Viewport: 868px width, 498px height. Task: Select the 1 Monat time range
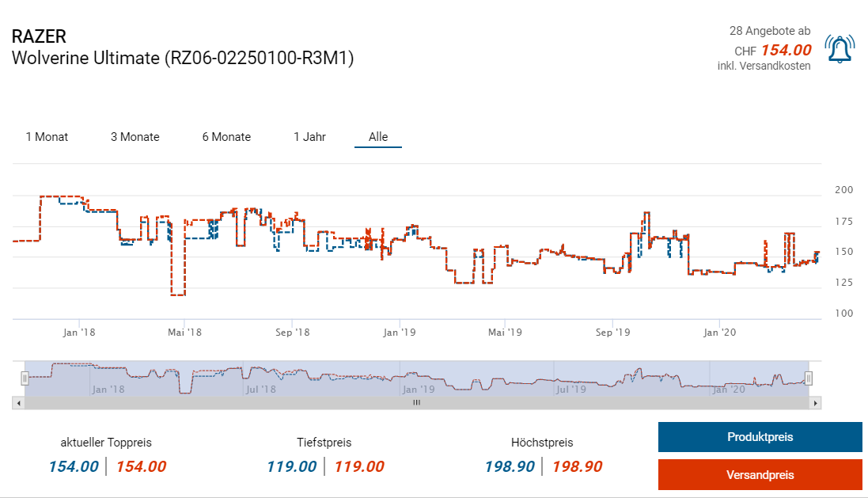click(47, 137)
